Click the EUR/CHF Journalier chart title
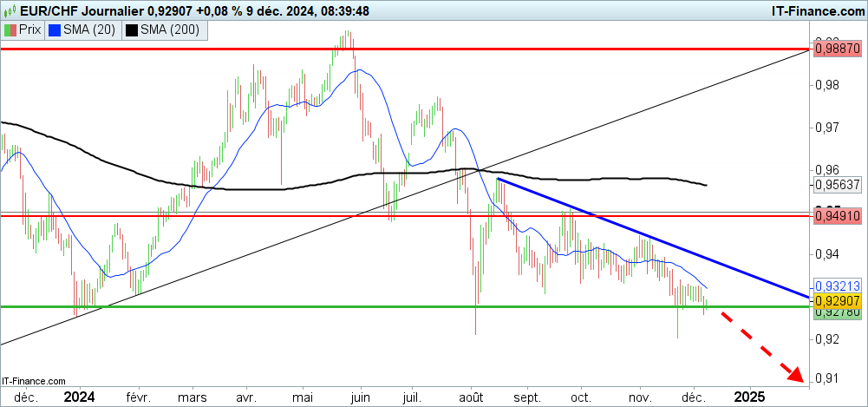868x407 pixels. point(78,10)
